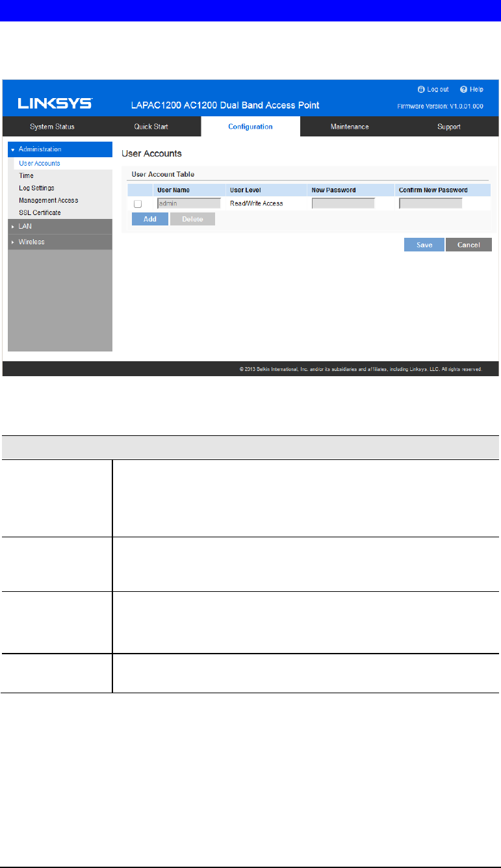Screen dimensions: 501x868
Task: Click the admin User Name field
Action: (x=189, y=203)
